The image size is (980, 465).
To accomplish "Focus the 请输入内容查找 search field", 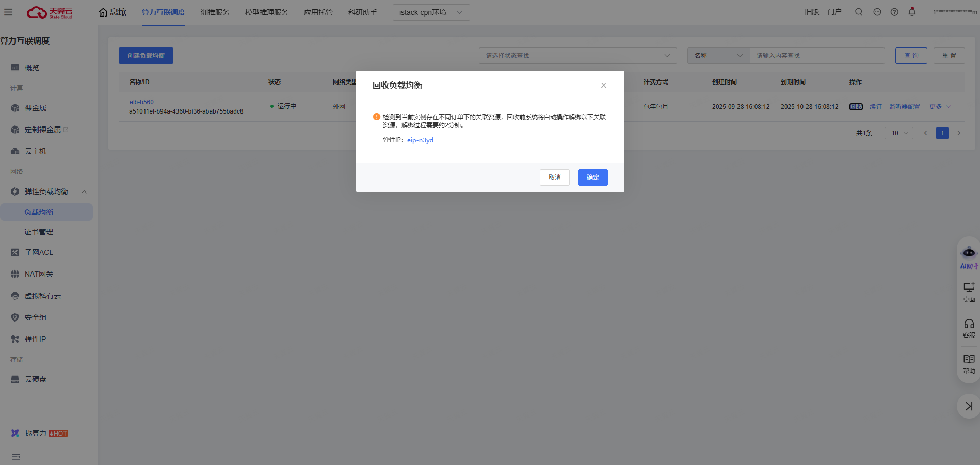I will 817,56.
